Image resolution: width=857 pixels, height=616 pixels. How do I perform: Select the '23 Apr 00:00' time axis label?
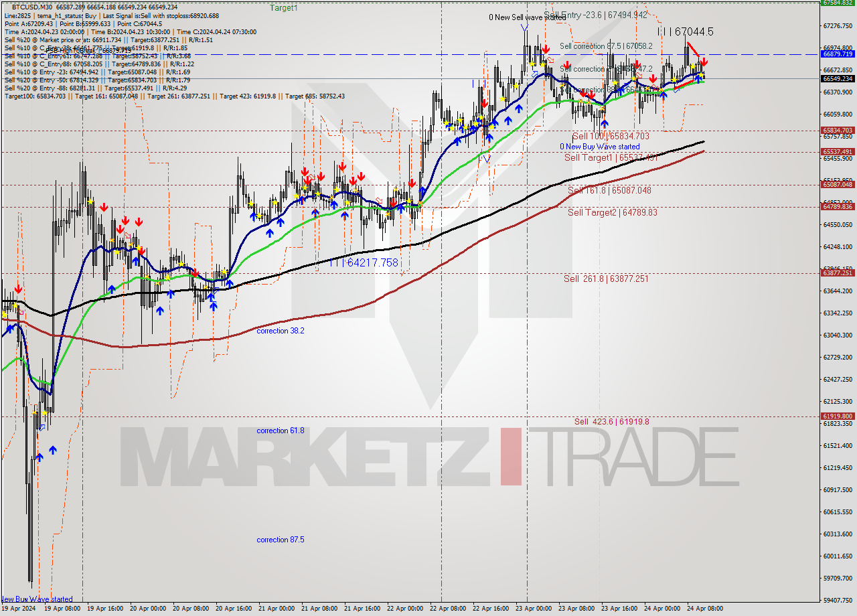click(534, 609)
